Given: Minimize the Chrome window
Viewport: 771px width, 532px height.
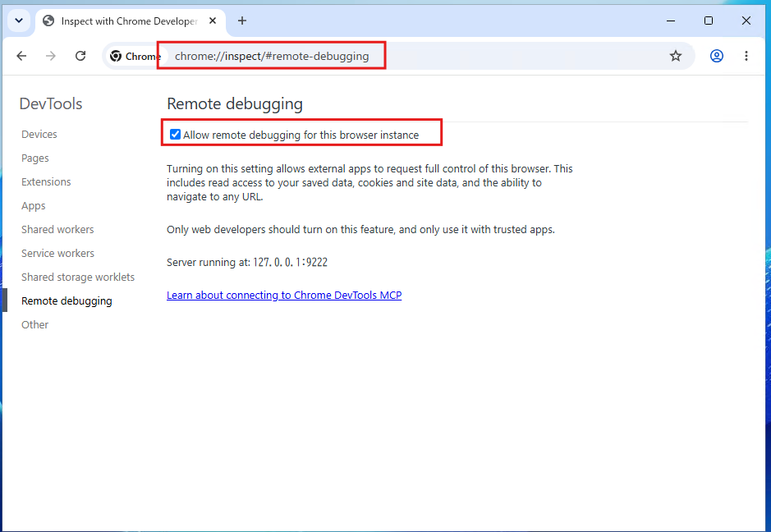Looking at the screenshot, I should pyautogui.click(x=671, y=21).
